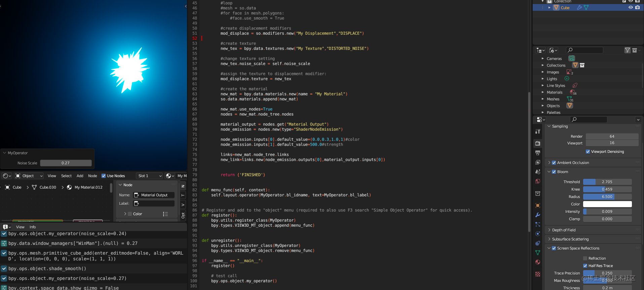Open the Object Data mesh properties tab
This screenshot has height=290, width=644.
coord(538,253)
